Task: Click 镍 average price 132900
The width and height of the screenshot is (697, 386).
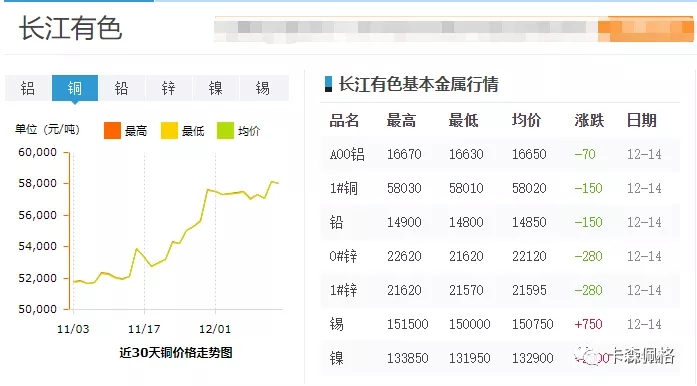Action: click(x=533, y=358)
